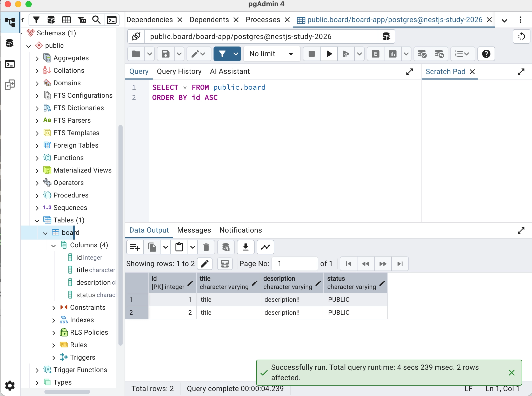Dismiss the success notification
The height and width of the screenshot is (396, 532).
click(512, 373)
